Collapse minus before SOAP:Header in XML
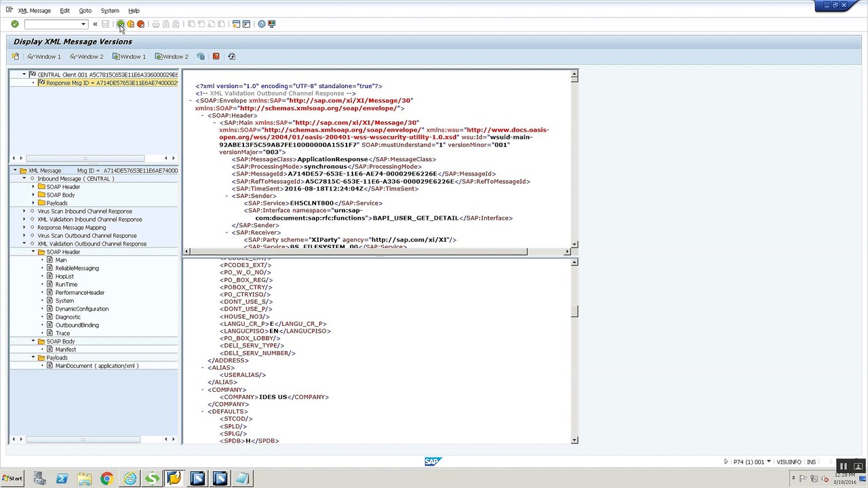Image resolution: width=868 pixels, height=488 pixels. click(x=203, y=116)
